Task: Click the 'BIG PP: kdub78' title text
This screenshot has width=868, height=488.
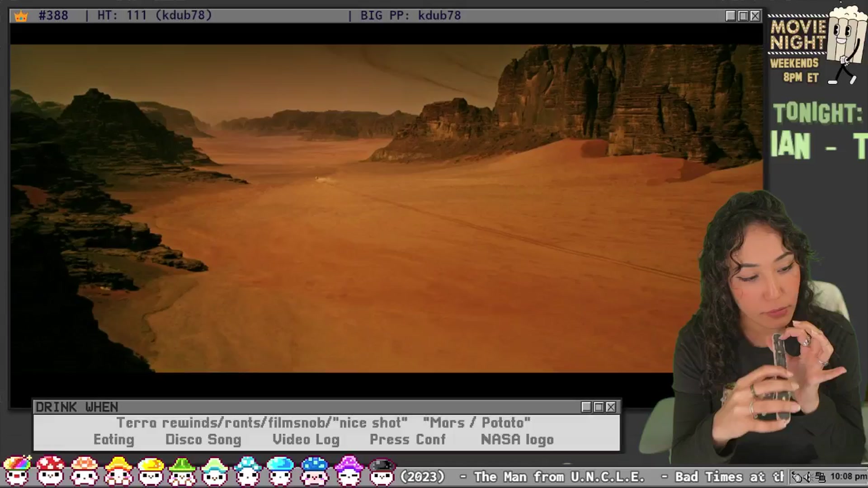Action: point(410,15)
